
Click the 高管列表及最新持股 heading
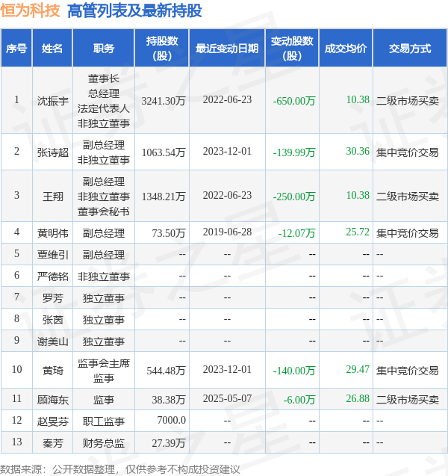(134, 10)
